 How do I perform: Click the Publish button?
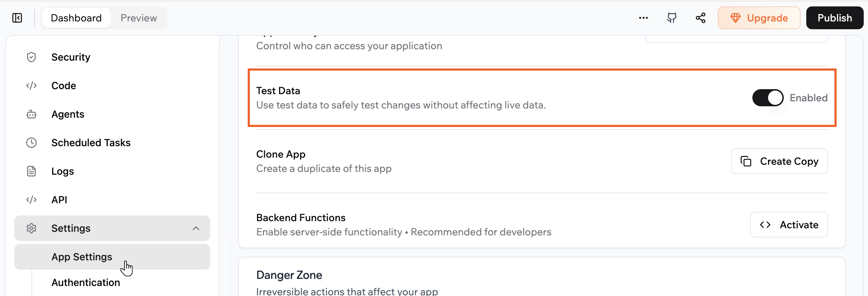click(834, 17)
